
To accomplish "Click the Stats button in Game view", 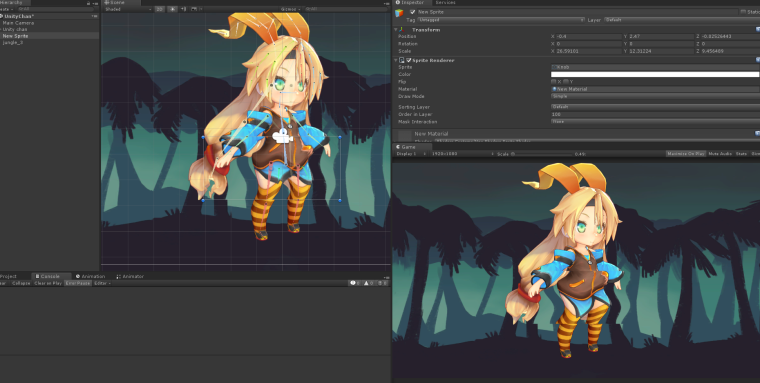I will tap(741, 154).
